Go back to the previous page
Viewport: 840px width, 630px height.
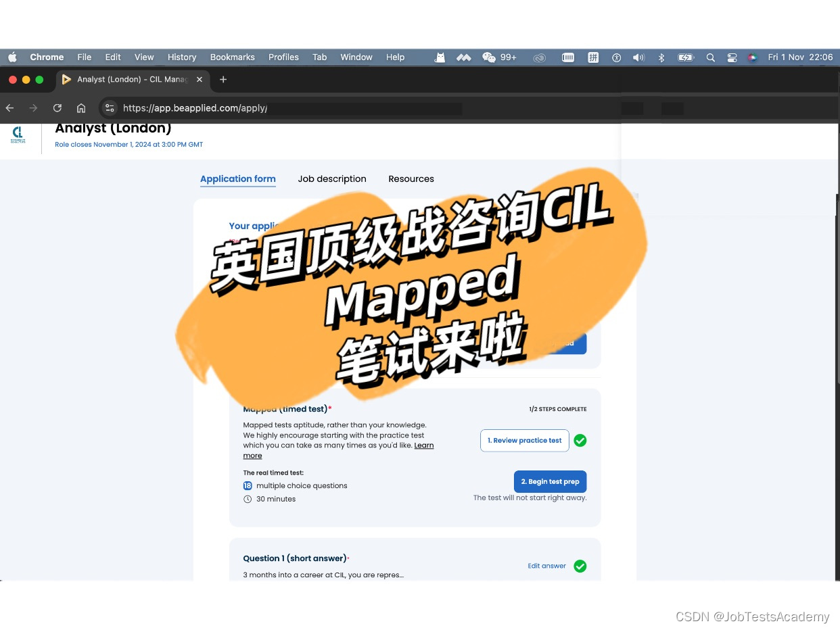[x=9, y=108]
